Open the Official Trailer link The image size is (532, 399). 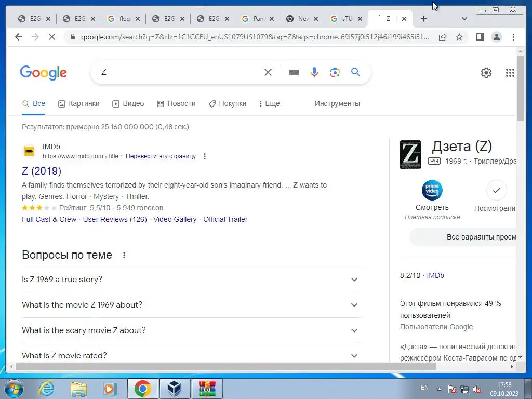[225, 220]
